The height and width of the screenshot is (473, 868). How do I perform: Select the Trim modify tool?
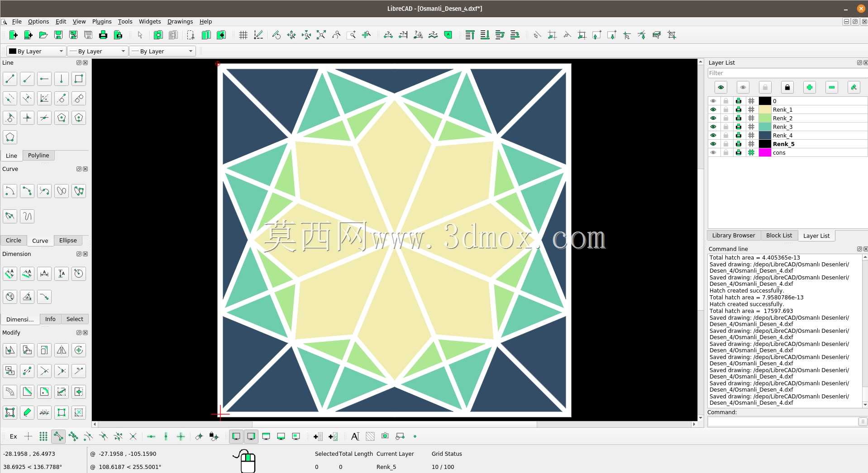[44, 371]
